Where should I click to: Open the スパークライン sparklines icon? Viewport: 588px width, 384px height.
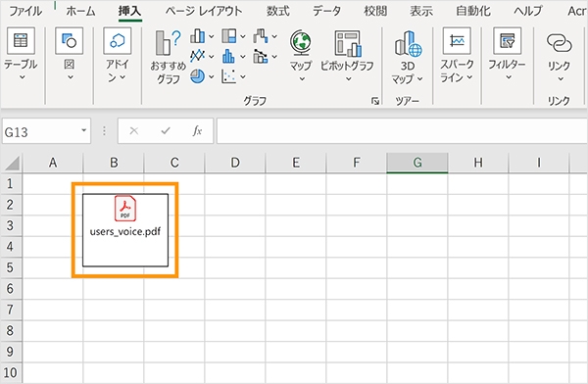[x=457, y=40]
